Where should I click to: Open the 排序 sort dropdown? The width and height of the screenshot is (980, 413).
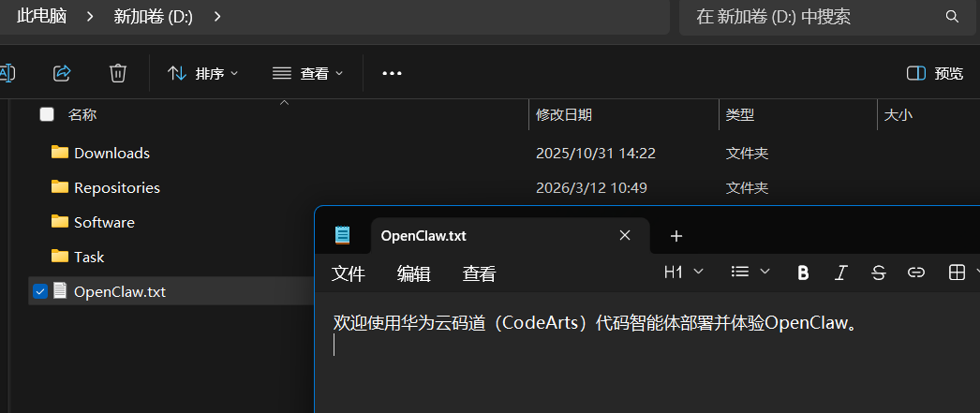click(203, 74)
